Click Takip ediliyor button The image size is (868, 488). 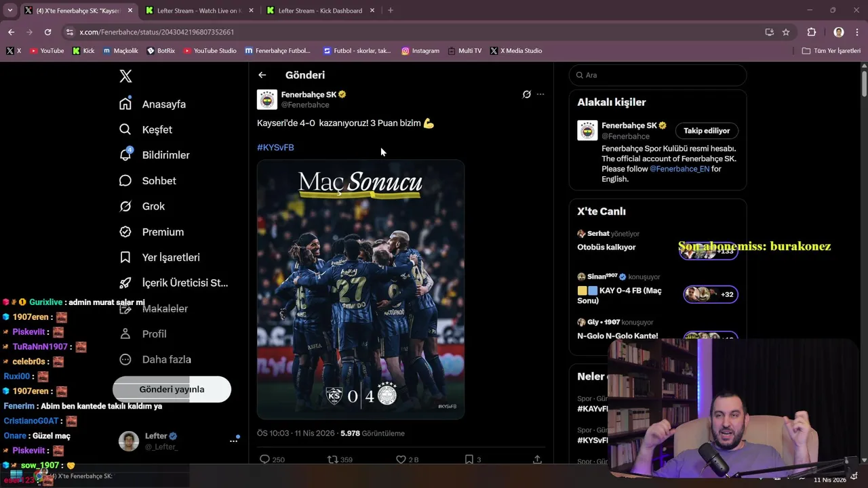[x=707, y=131]
